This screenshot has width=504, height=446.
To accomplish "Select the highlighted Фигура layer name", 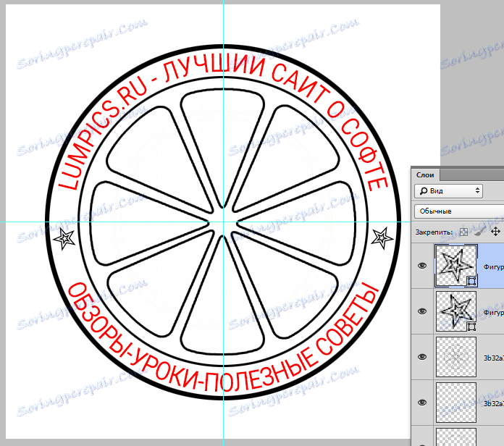I will click(494, 266).
